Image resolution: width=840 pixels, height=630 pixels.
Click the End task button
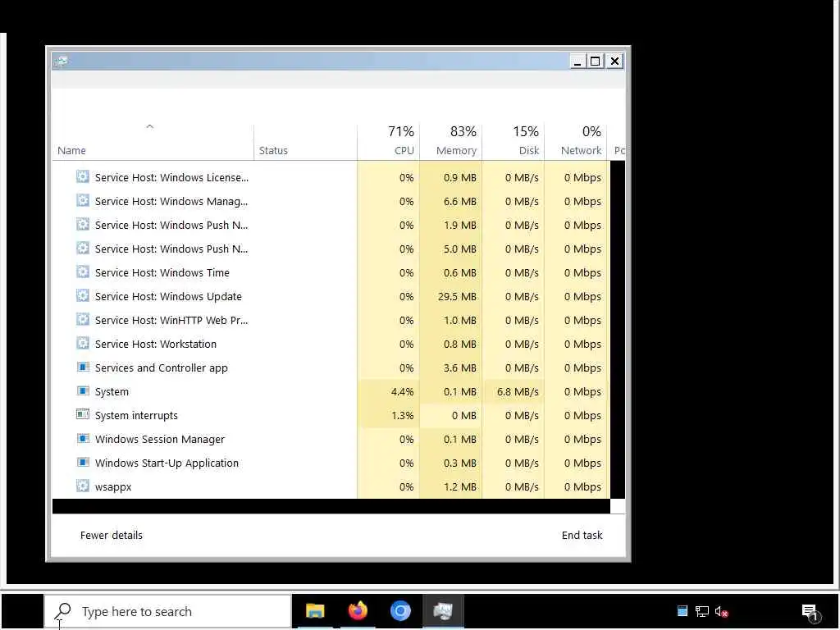582,535
